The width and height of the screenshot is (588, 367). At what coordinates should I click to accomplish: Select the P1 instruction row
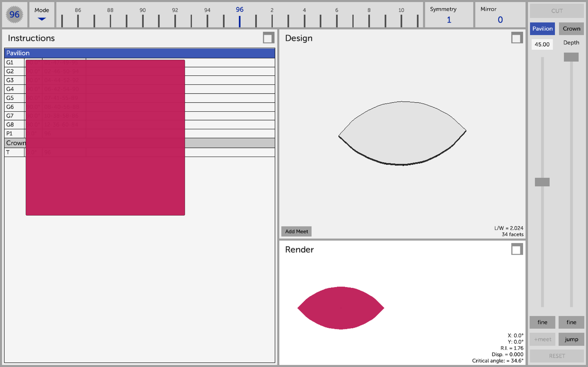pos(140,133)
